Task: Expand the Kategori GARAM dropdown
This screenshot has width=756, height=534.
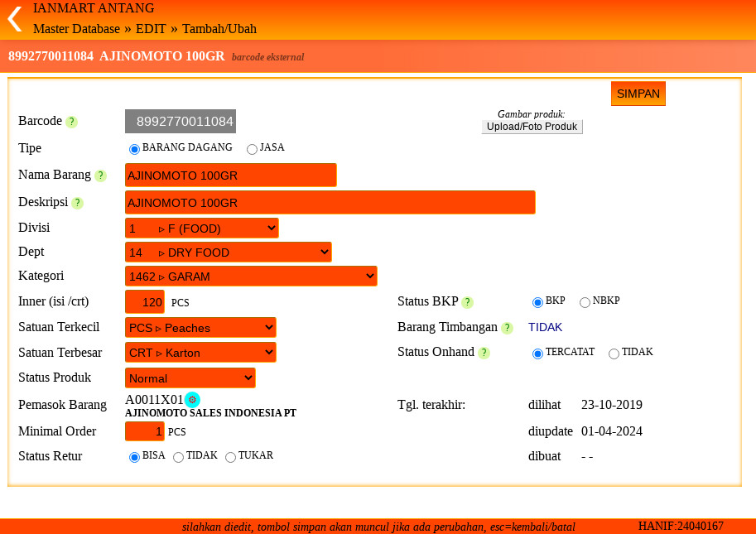Action: tap(251, 277)
